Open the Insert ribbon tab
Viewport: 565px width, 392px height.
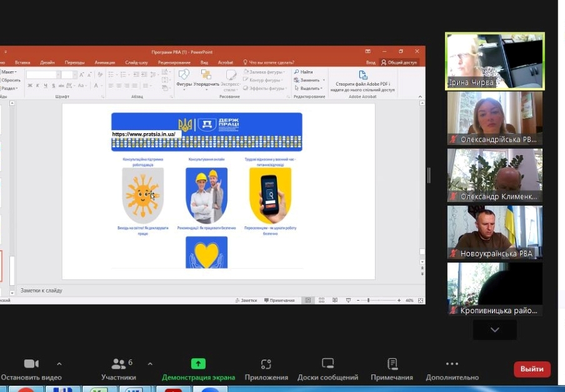(22, 63)
